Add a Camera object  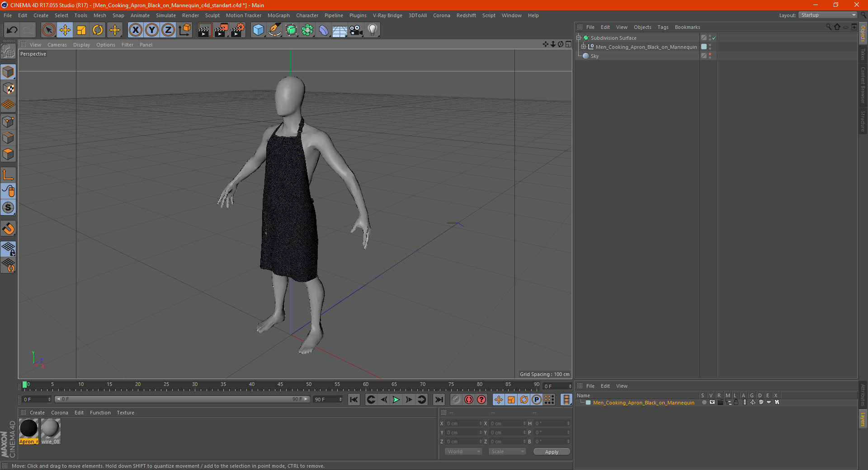pos(356,30)
